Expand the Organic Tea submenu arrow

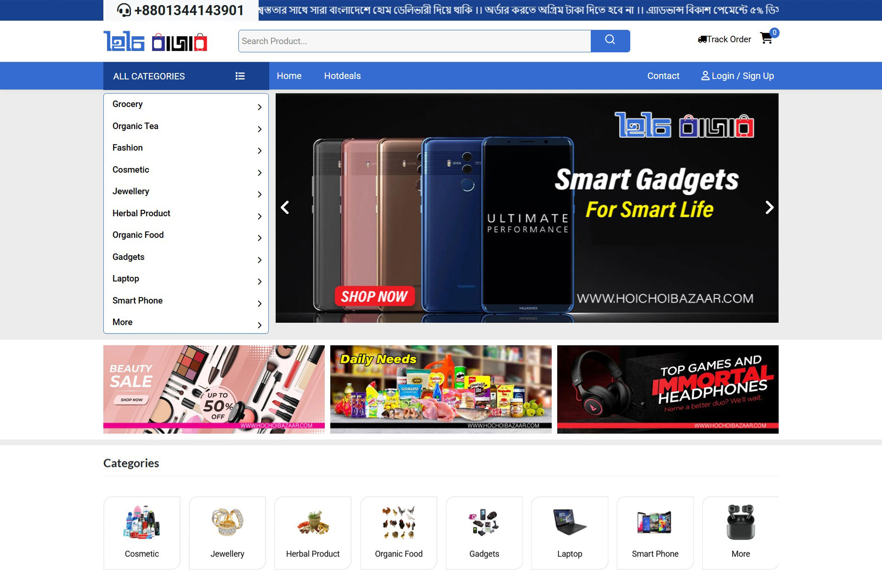pyautogui.click(x=260, y=129)
